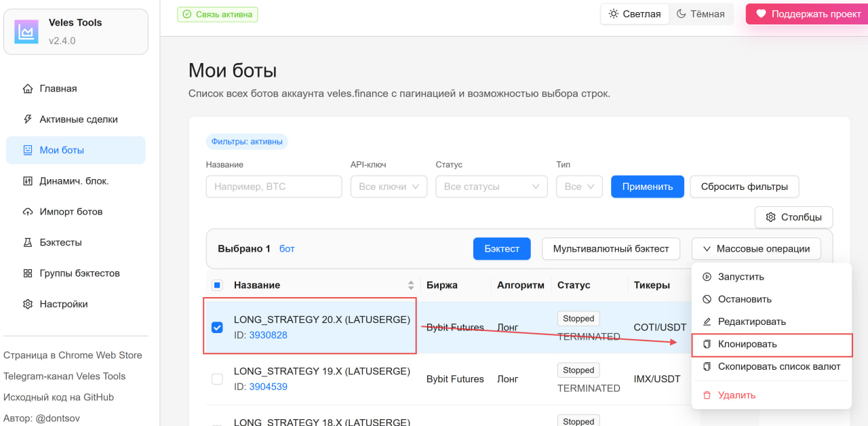The width and height of the screenshot is (868, 426).
Task: Click Мультивалютный бэктест button
Action: [611, 248]
